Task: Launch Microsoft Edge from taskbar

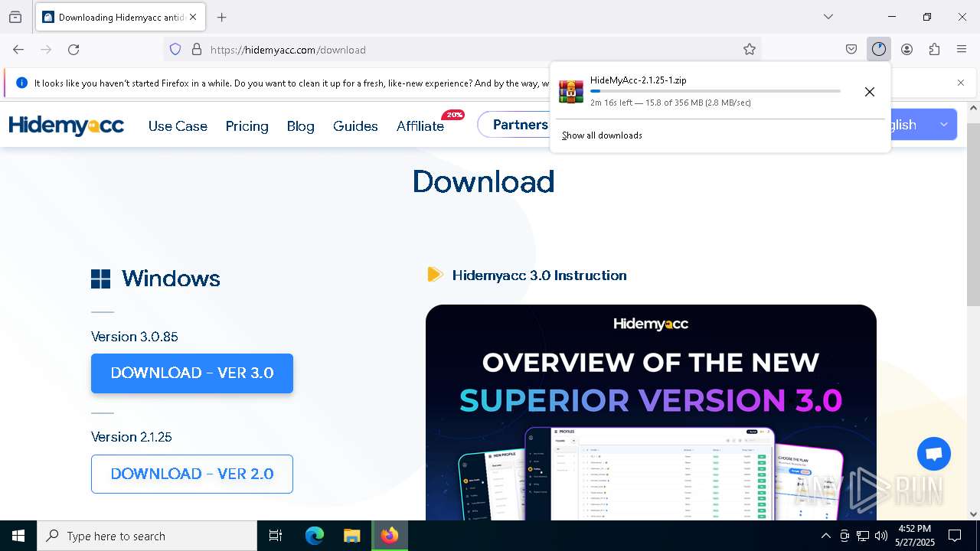Action: point(315,536)
